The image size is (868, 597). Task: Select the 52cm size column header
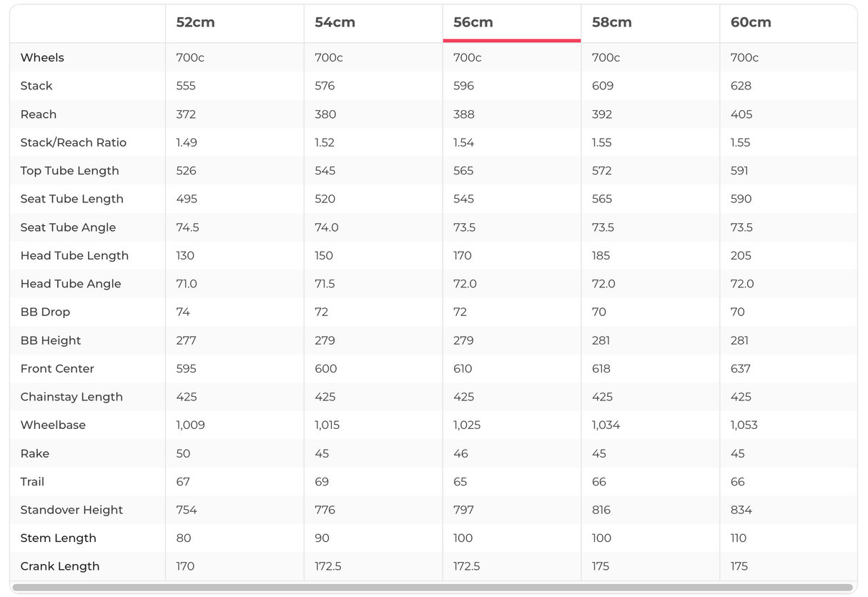click(195, 22)
